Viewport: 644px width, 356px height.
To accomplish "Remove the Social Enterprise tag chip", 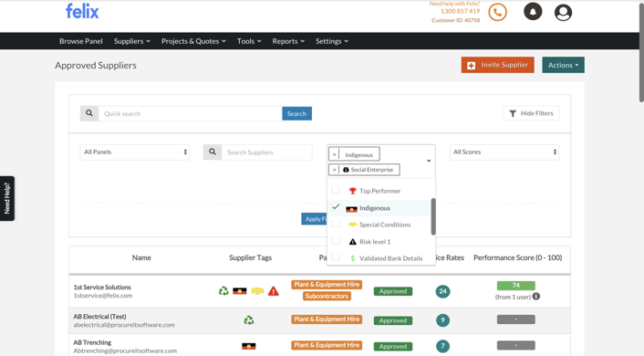I will point(335,170).
